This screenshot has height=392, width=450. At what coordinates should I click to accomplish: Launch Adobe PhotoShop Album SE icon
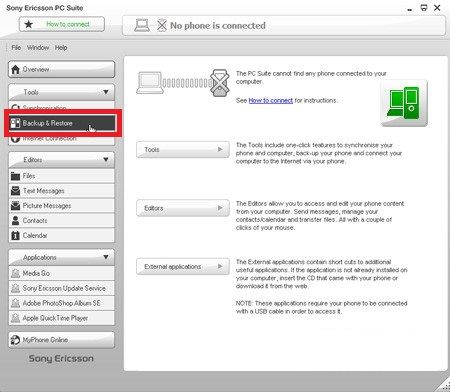point(15,303)
